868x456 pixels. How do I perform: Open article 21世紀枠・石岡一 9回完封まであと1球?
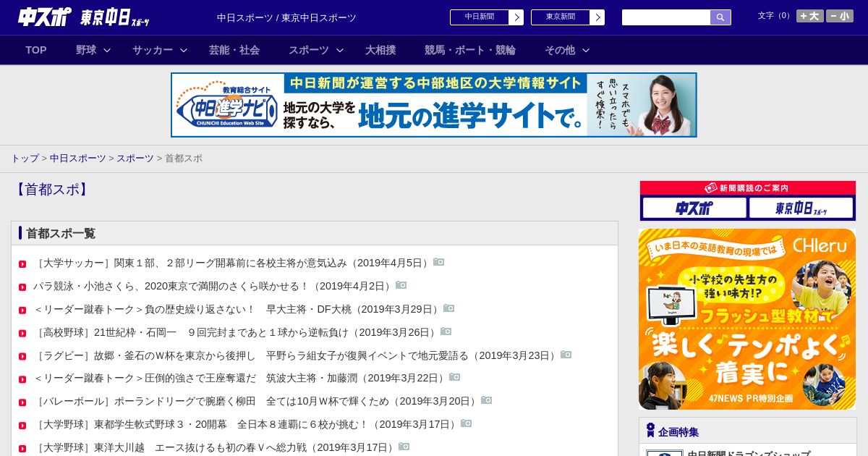237,332
